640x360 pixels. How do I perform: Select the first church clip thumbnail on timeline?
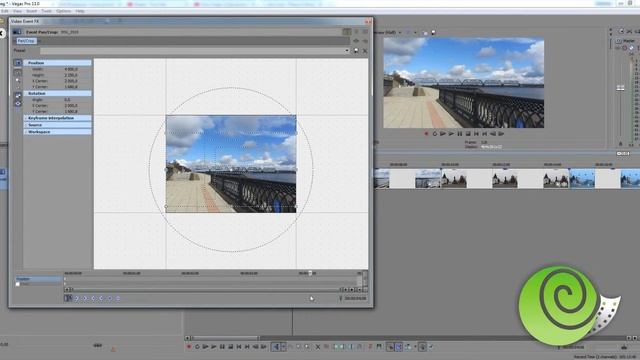point(454,179)
